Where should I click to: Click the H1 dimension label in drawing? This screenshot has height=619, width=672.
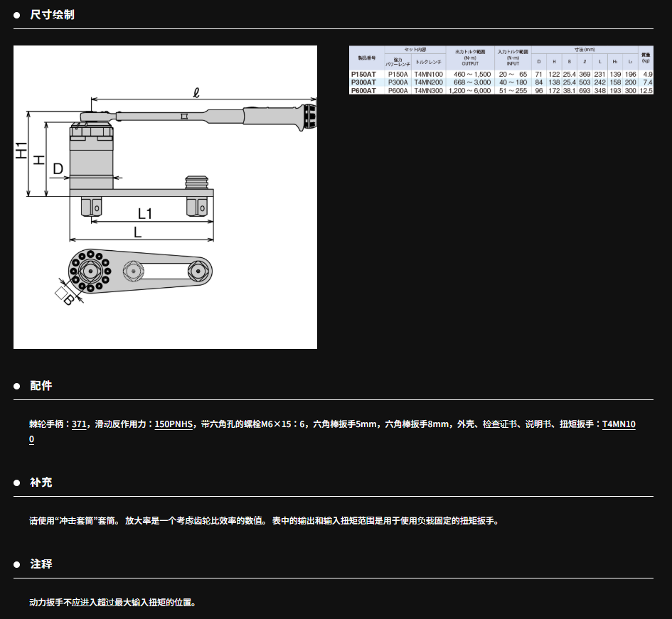tap(22, 151)
